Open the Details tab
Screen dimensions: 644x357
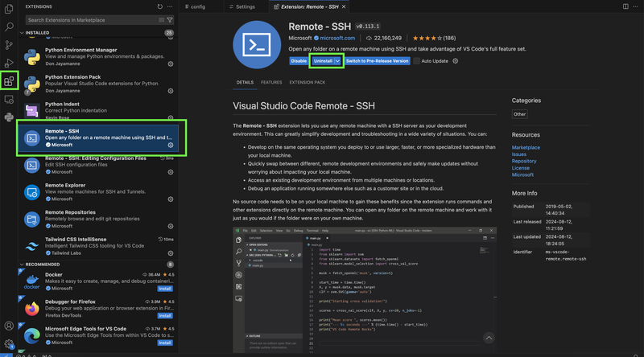[x=245, y=83]
